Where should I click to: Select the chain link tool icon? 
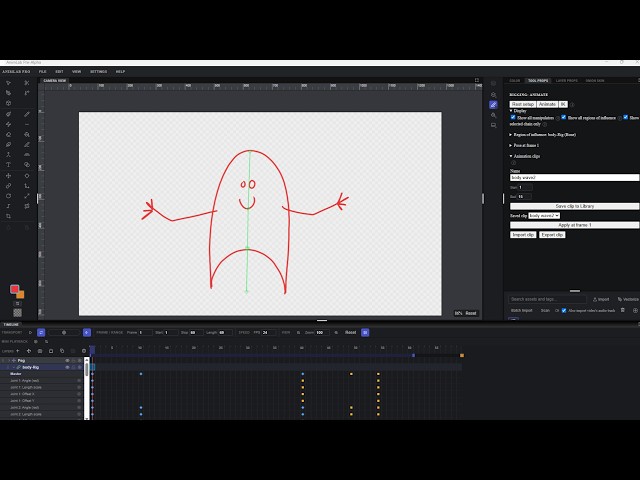8,186
